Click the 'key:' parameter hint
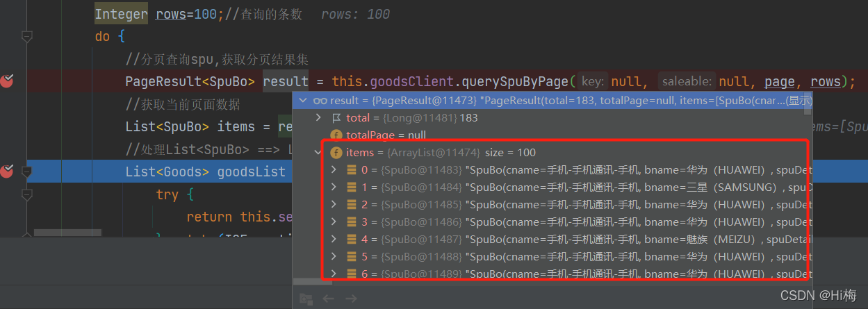Screen dimensions: 868x309 point(592,82)
